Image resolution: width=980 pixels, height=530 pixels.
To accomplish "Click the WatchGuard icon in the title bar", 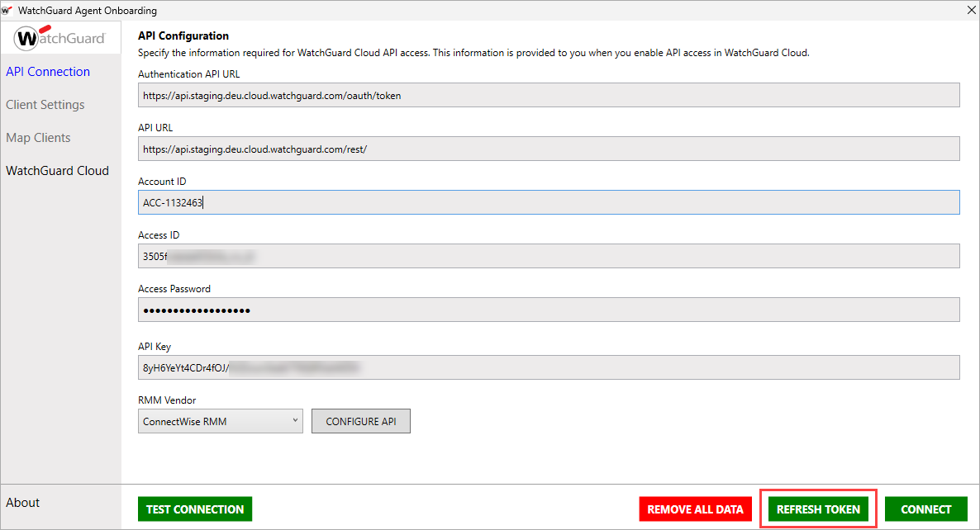I will (x=8, y=11).
